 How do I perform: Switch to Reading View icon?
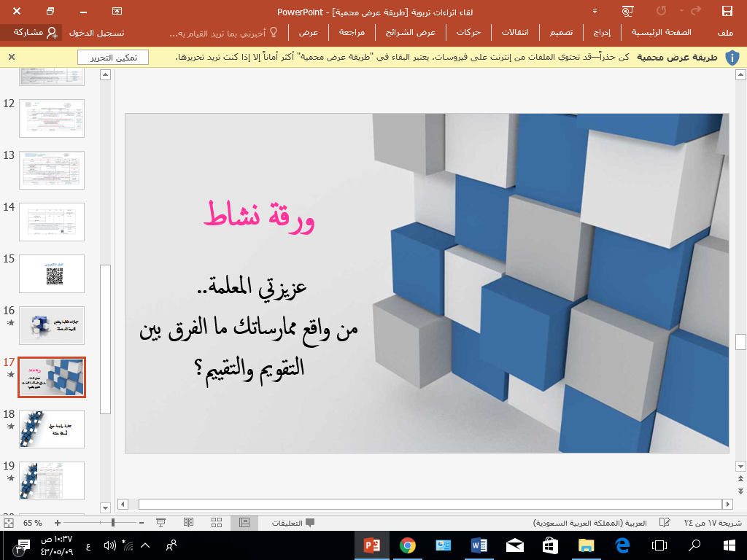(x=189, y=523)
